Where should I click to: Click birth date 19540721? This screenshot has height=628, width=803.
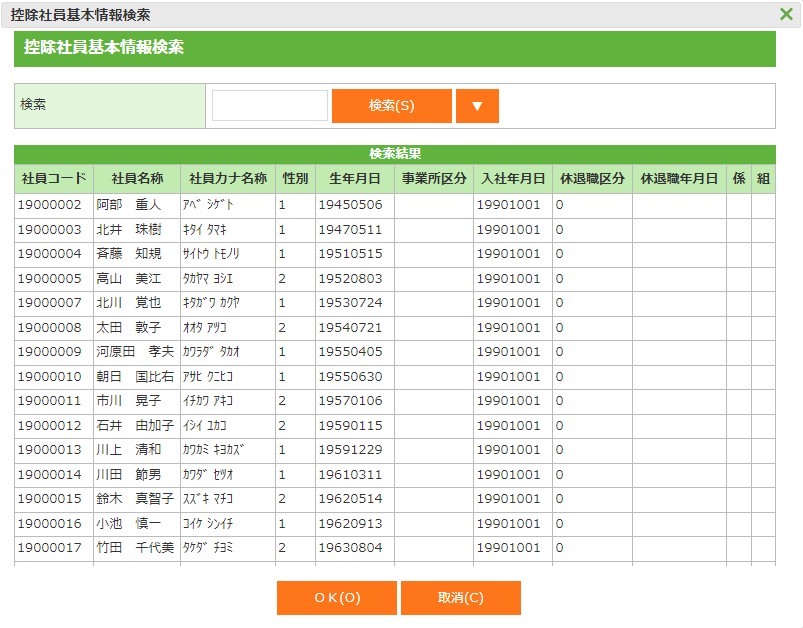tap(351, 327)
